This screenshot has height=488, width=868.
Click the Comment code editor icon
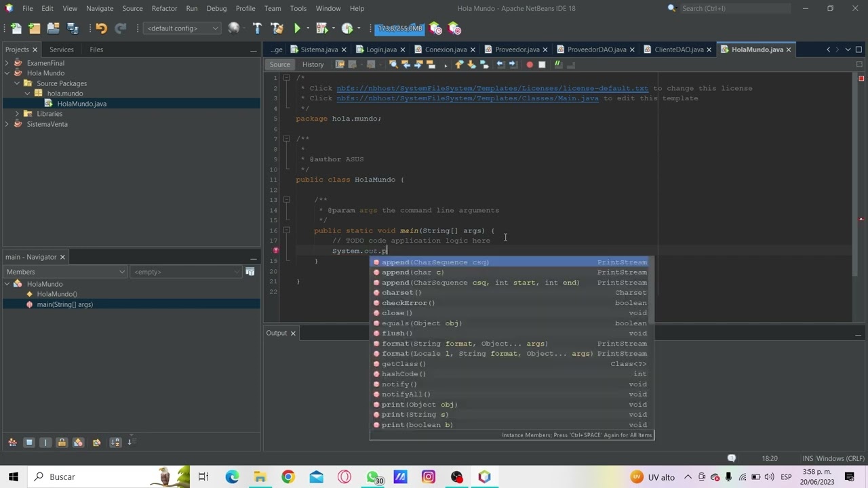[x=558, y=64]
